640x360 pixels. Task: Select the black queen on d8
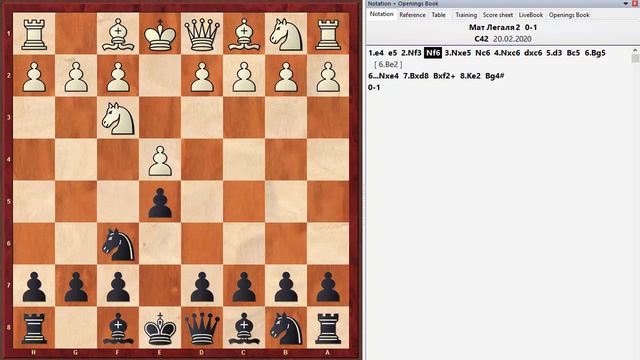[202, 328]
